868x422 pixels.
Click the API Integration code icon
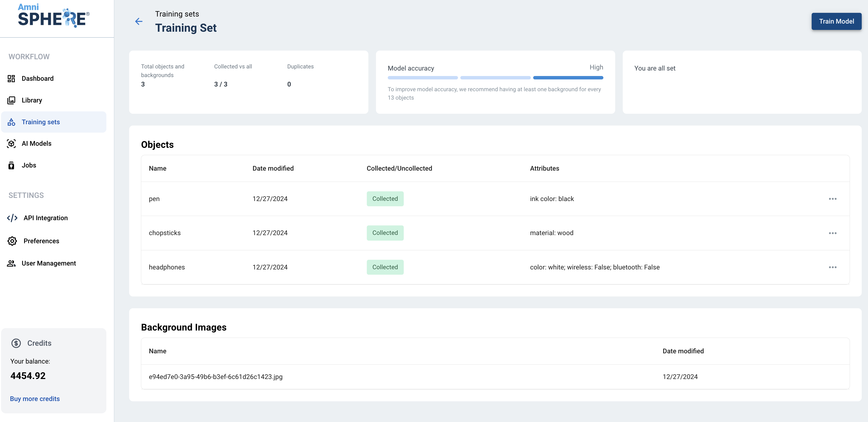click(x=12, y=218)
